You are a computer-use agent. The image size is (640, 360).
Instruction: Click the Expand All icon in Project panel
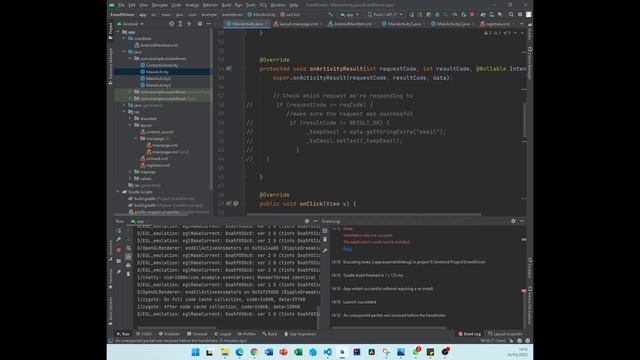click(180, 24)
